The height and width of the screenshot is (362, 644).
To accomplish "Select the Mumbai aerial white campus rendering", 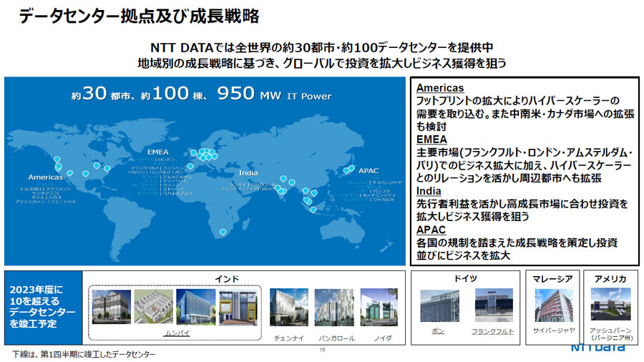I will 153,307.
